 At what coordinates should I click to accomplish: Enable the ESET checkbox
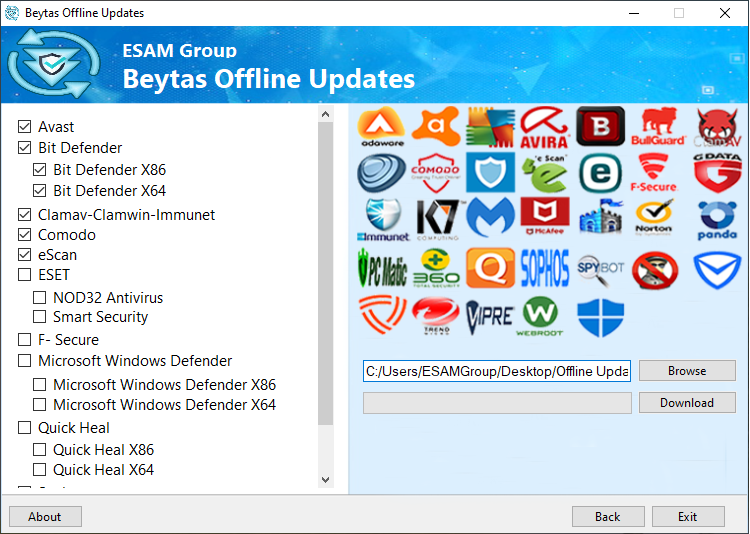[x=25, y=275]
